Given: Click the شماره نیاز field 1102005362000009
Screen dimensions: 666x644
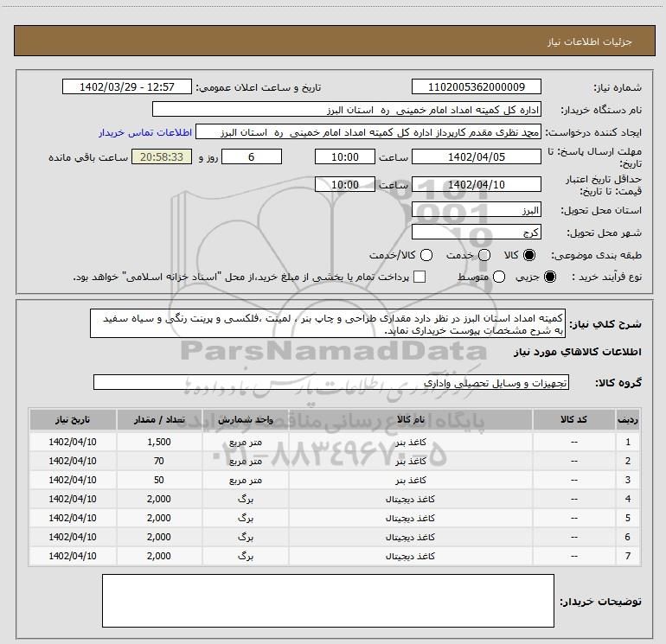Looking at the screenshot, I should point(476,87).
